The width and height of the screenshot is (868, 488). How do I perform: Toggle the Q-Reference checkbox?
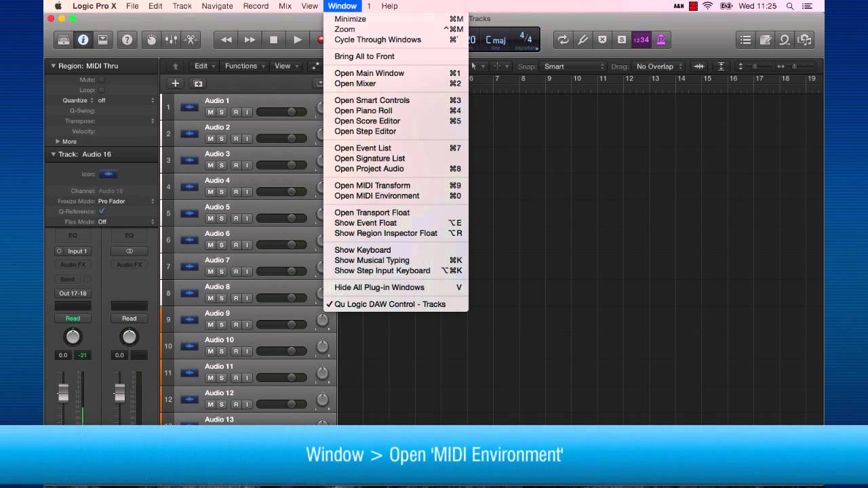click(x=102, y=211)
